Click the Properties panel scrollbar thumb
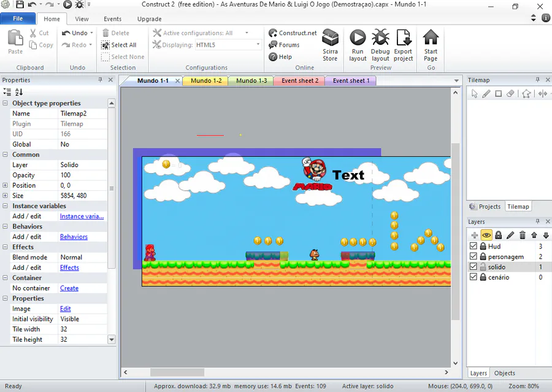Image resolution: width=552 pixels, height=392 pixels. [111, 188]
